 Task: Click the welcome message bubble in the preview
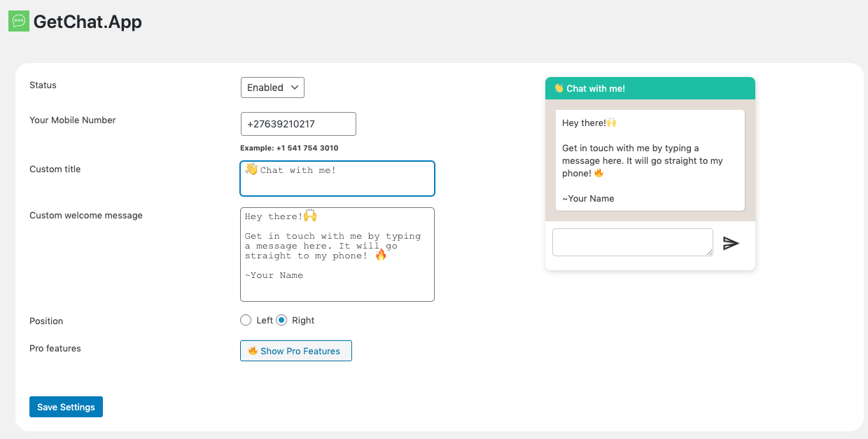pos(650,160)
